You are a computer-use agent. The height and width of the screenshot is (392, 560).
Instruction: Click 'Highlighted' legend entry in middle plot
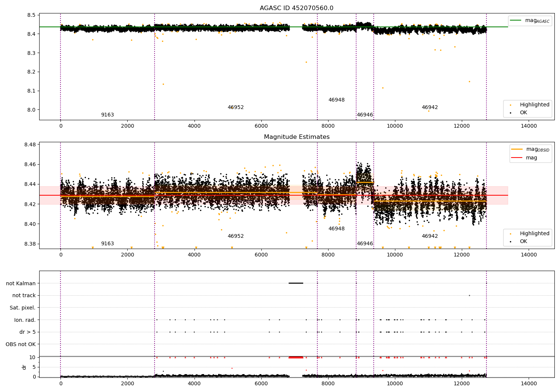(x=535, y=233)
